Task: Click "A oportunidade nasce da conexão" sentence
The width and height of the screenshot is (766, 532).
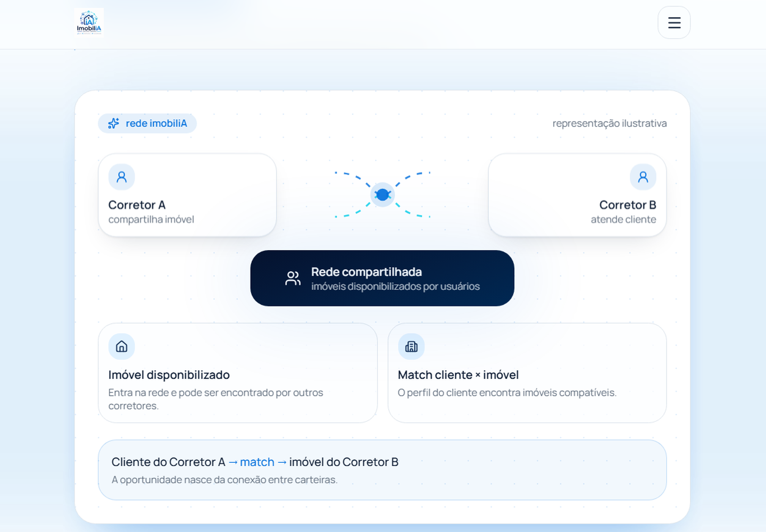Action: [x=224, y=480]
